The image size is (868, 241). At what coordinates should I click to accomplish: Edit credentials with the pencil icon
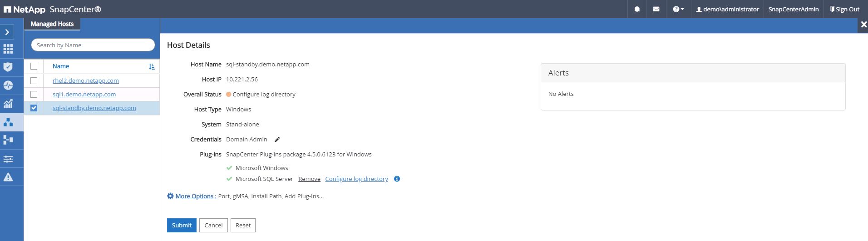[277, 140]
